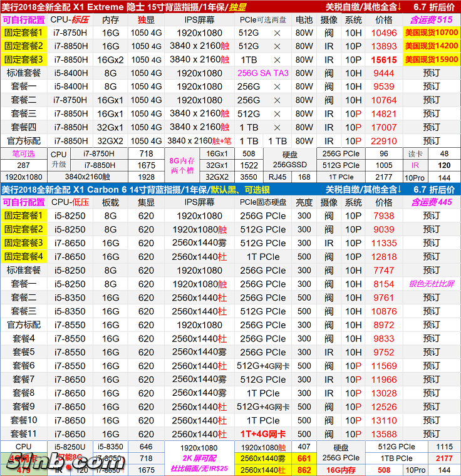This screenshot has width=461, height=476.
Task: Click the yellow cell 美国现货14200
Action: [x=432, y=46]
